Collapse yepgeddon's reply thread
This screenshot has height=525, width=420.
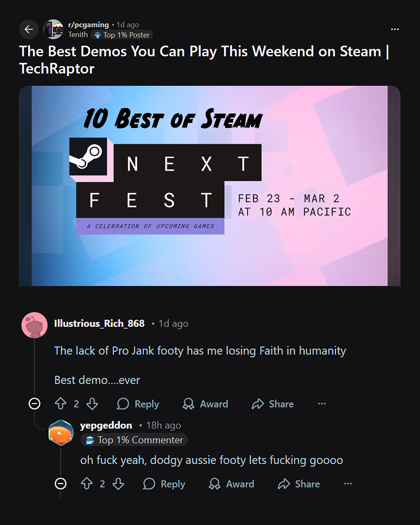(x=61, y=484)
